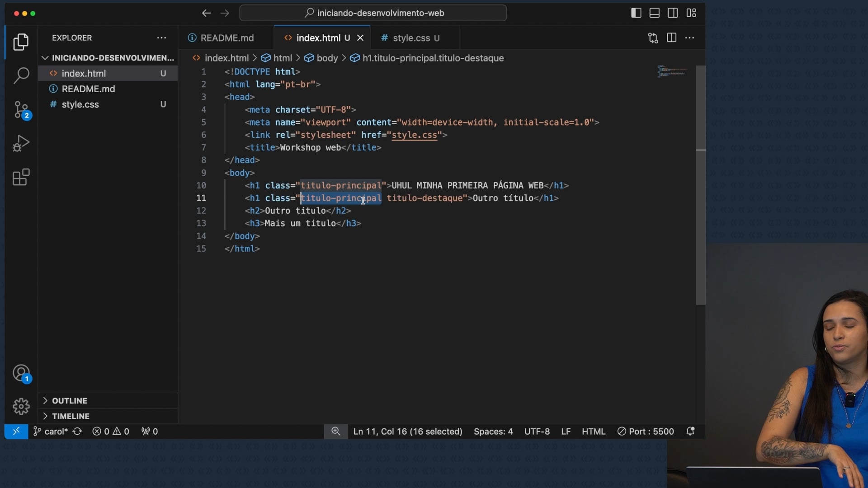Click the open changes compare icon
The height and width of the screenshot is (488, 868).
point(653,38)
